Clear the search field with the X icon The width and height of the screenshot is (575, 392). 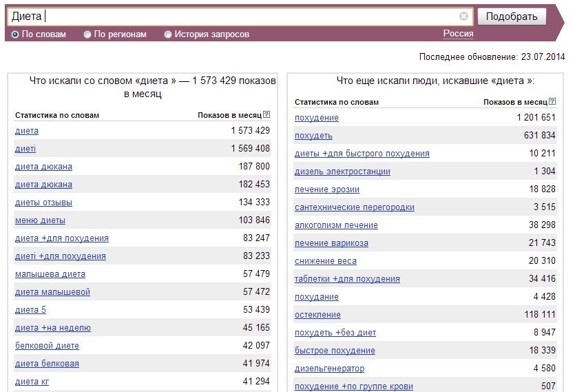click(463, 16)
